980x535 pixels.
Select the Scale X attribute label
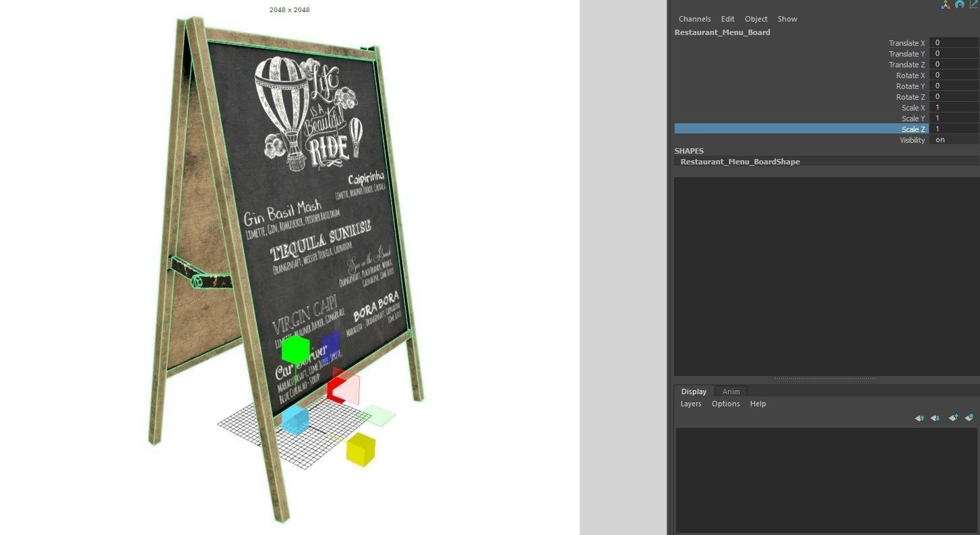pos(913,108)
